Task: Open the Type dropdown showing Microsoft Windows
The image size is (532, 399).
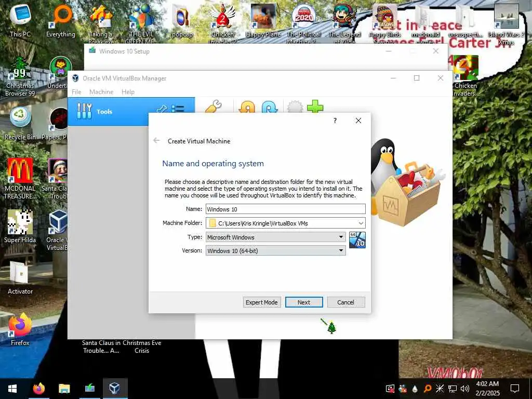Action: click(275, 237)
